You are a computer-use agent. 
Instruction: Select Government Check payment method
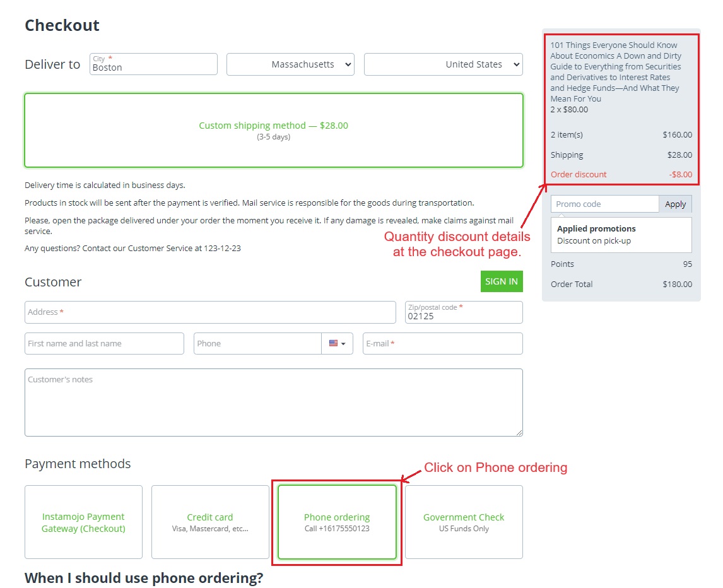(464, 522)
